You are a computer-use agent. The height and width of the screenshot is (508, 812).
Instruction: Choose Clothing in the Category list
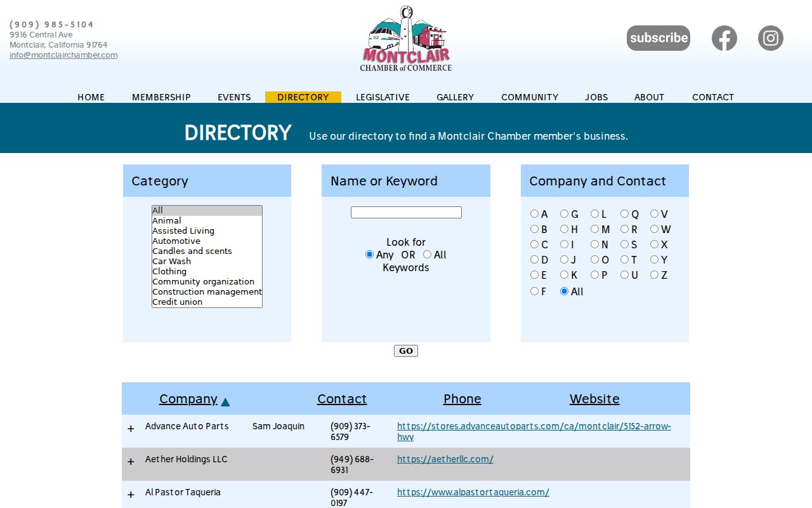(207, 272)
